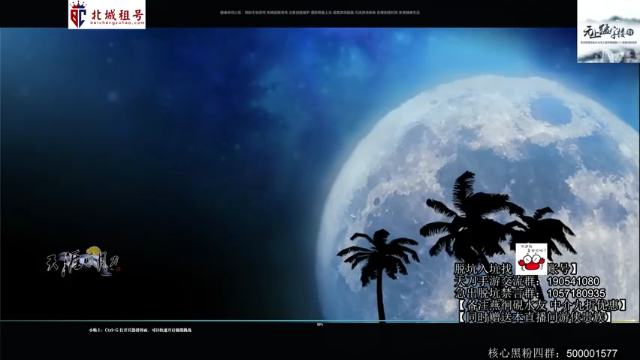Screen dimensions: 640x360
Task: Open the ink-painting ad thumbnail at top right
Action: [608, 32]
